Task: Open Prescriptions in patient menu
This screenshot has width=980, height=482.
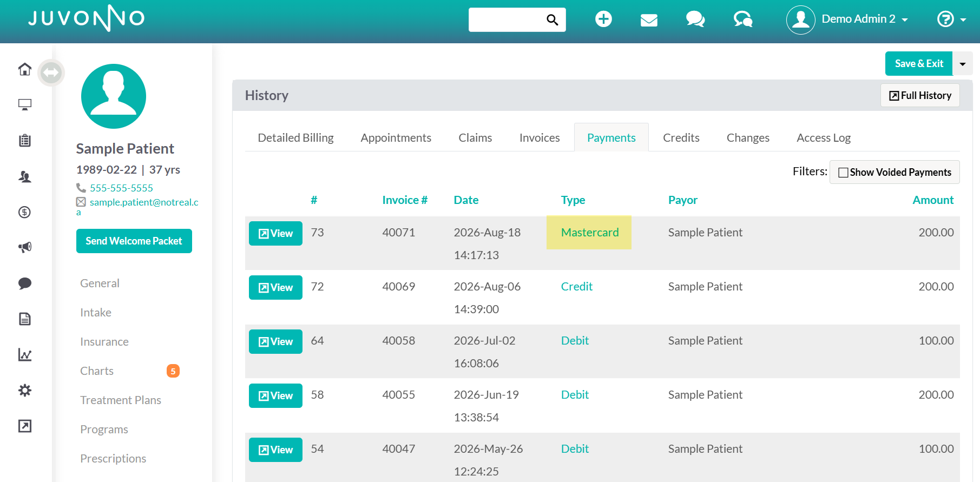Action: (x=113, y=458)
